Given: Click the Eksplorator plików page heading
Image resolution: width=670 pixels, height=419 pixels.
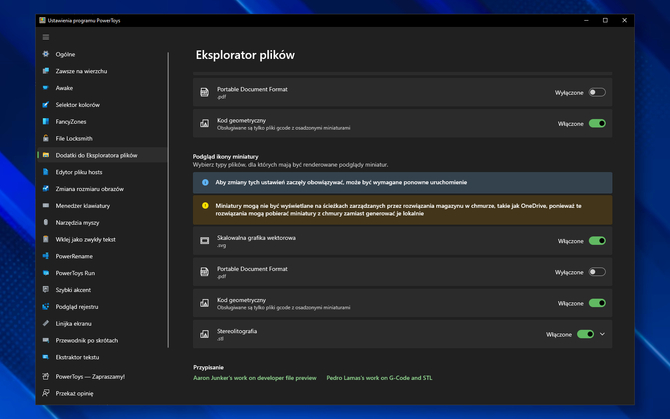Looking at the screenshot, I should 245,55.
